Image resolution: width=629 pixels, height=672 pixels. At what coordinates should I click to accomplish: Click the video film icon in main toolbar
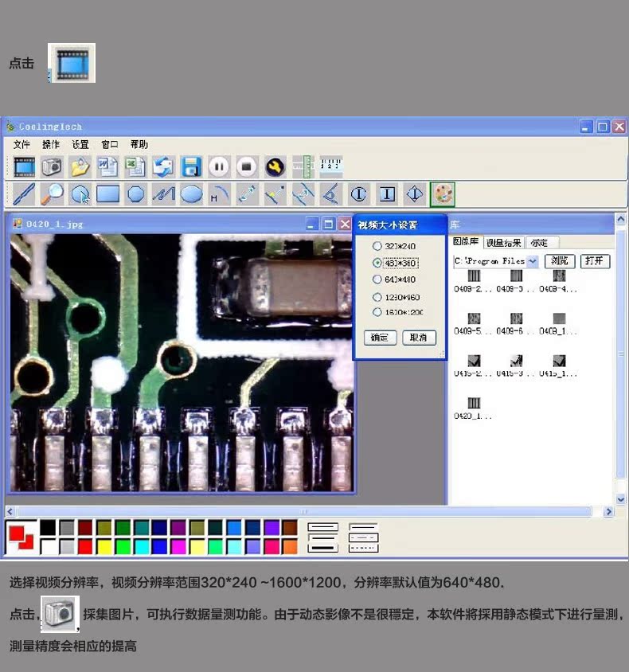pos(25,166)
